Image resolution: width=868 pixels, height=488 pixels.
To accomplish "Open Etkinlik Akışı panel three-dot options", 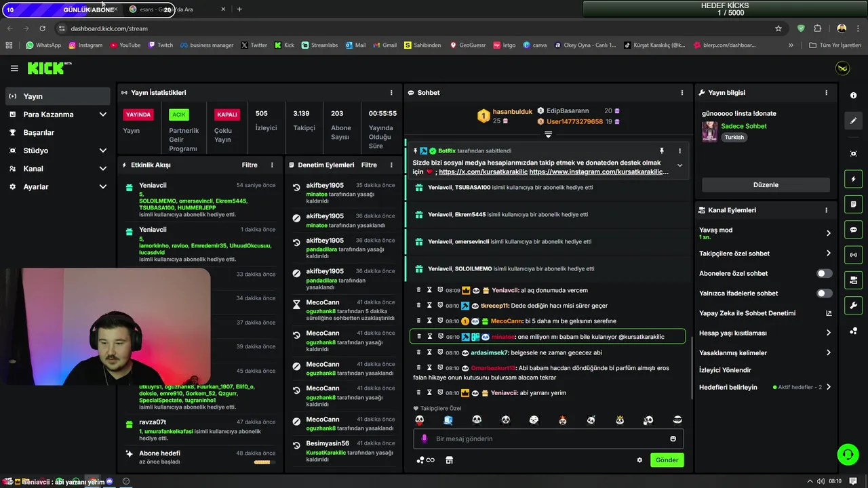I will pos(272,165).
